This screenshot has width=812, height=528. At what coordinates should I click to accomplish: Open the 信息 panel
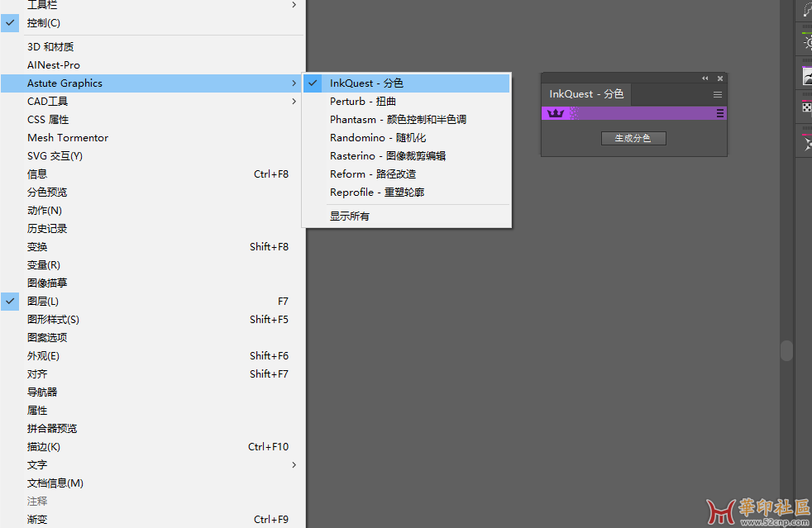152,174
